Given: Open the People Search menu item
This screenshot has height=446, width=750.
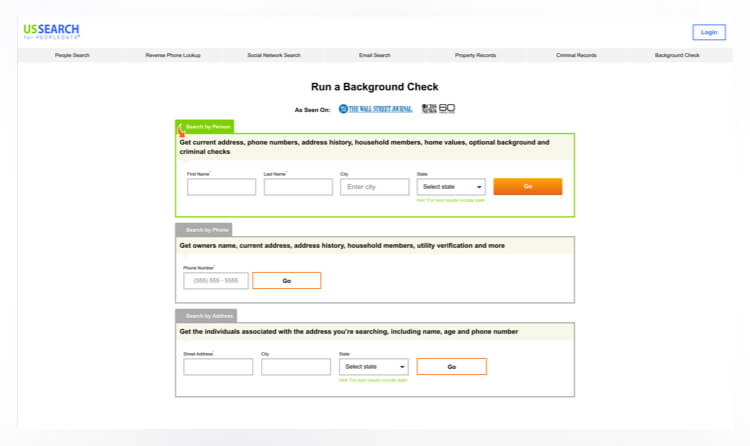Looking at the screenshot, I should tap(72, 55).
